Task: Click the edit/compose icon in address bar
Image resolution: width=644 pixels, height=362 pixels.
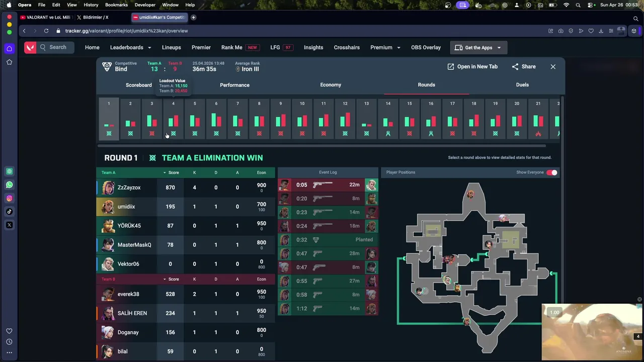Action: coord(551,31)
